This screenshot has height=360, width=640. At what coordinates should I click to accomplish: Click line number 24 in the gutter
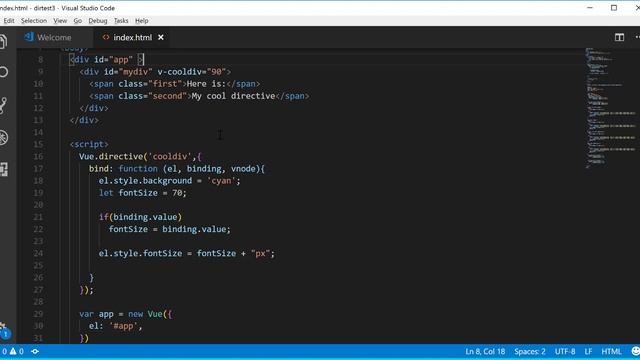(x=38, y=253)
